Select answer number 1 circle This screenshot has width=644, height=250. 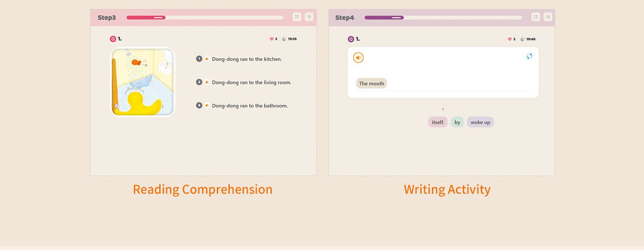[199, 59]
